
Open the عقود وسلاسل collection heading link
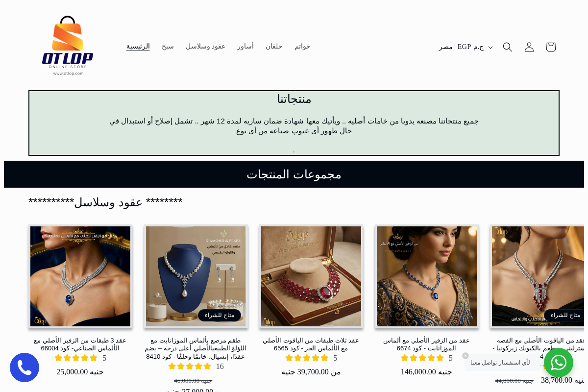(105, 202)
